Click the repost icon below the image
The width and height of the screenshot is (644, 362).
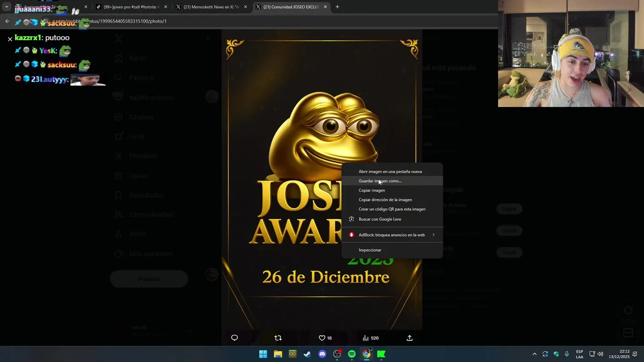point(278,338)
